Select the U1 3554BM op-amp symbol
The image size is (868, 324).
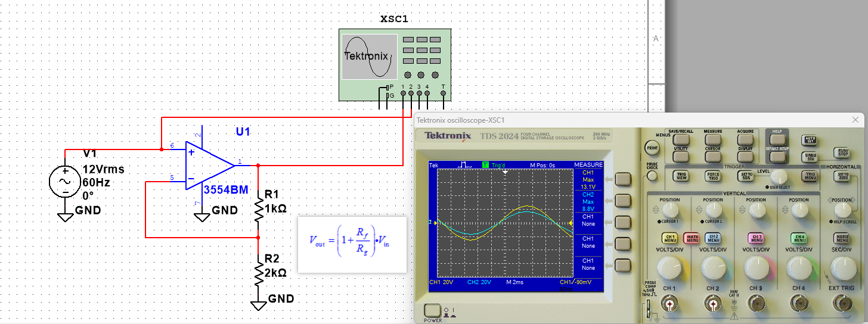[209, 166]
